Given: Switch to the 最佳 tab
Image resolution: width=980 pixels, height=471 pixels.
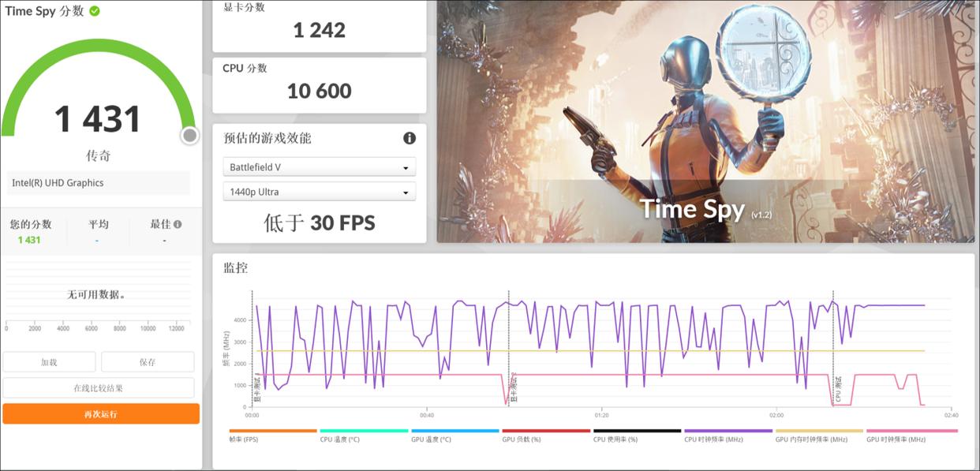Looking at the screenshot, I should tap(162, 224).
